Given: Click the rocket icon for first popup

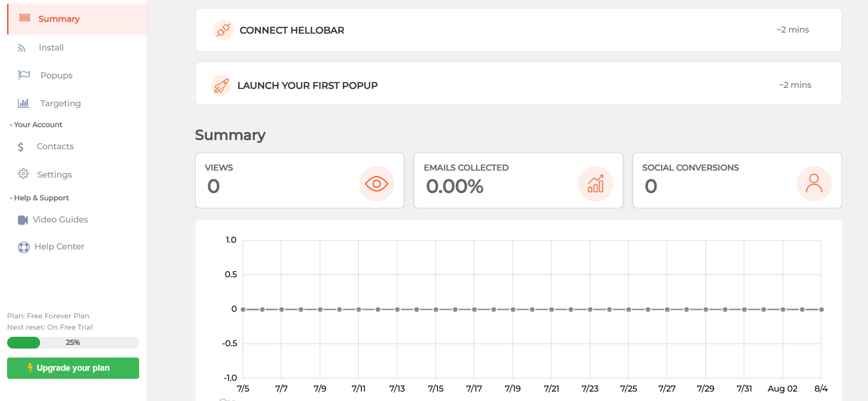Looking at the screenshot, I should point(221,85).
